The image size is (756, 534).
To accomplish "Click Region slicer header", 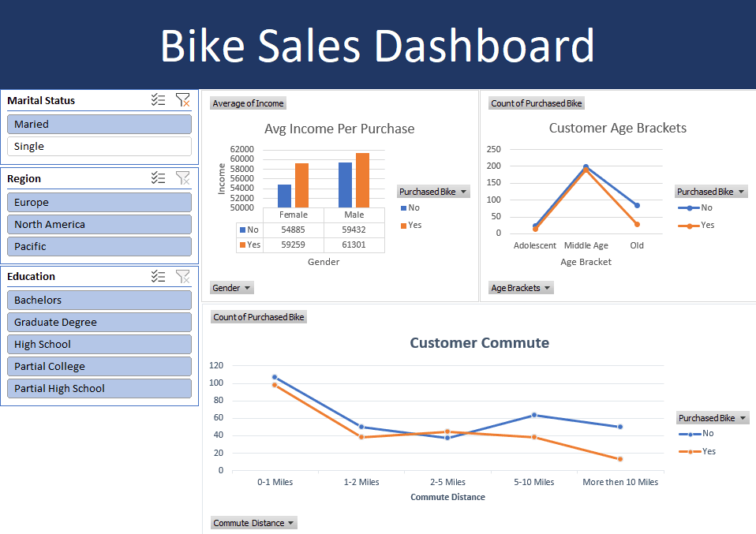I will 24,179.
